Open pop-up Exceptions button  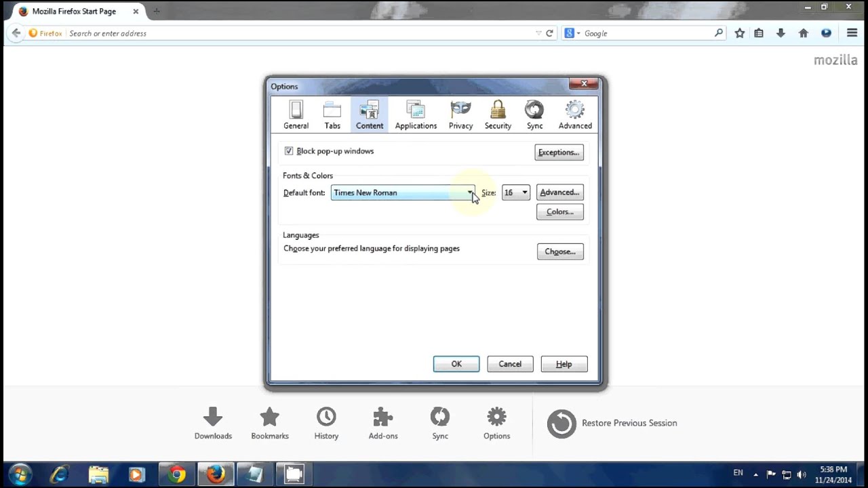coord(559,152)
